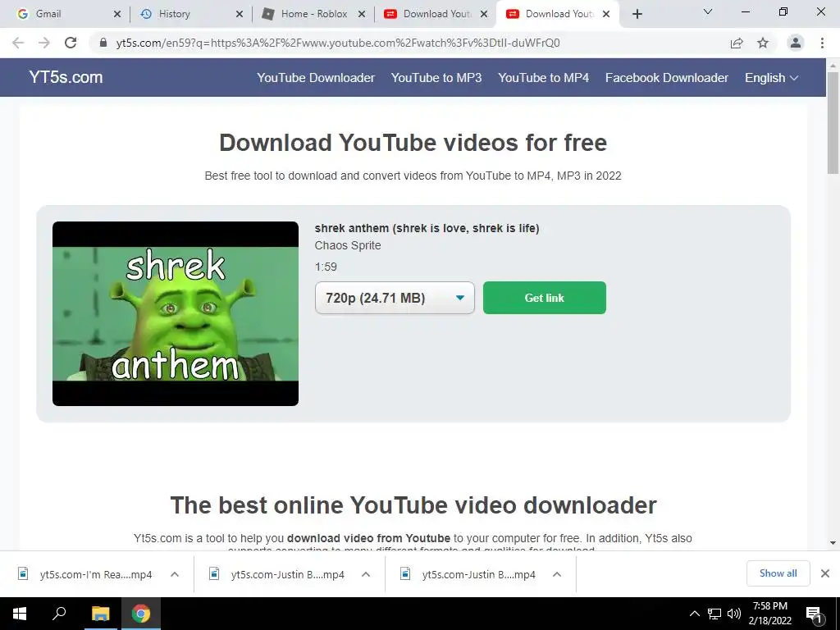Click the browser back arrow
840x630 pixels.
tap(18, 43)
